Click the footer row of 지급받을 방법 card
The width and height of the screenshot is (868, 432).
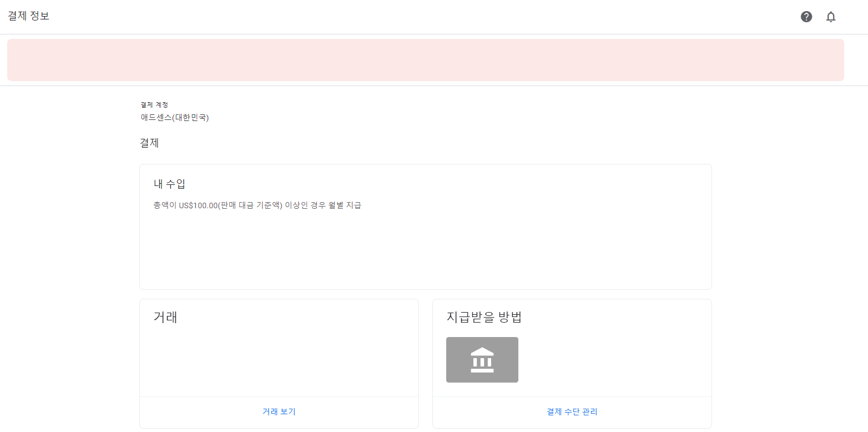coord(572,412)
